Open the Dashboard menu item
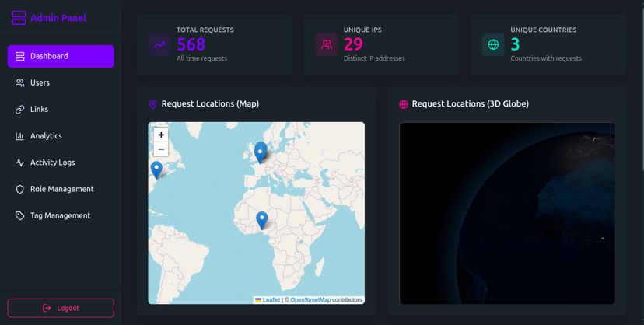The image size is (644, 325). coord(61,56)
